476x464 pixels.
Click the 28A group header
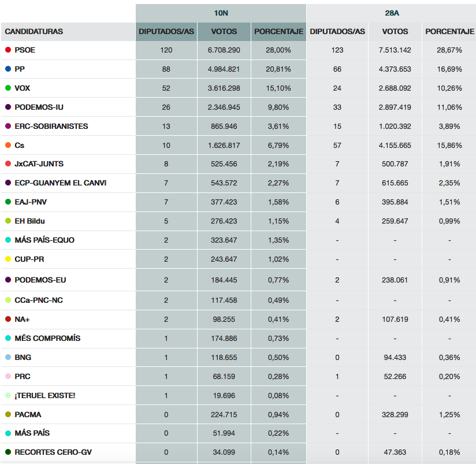[392, 13]
